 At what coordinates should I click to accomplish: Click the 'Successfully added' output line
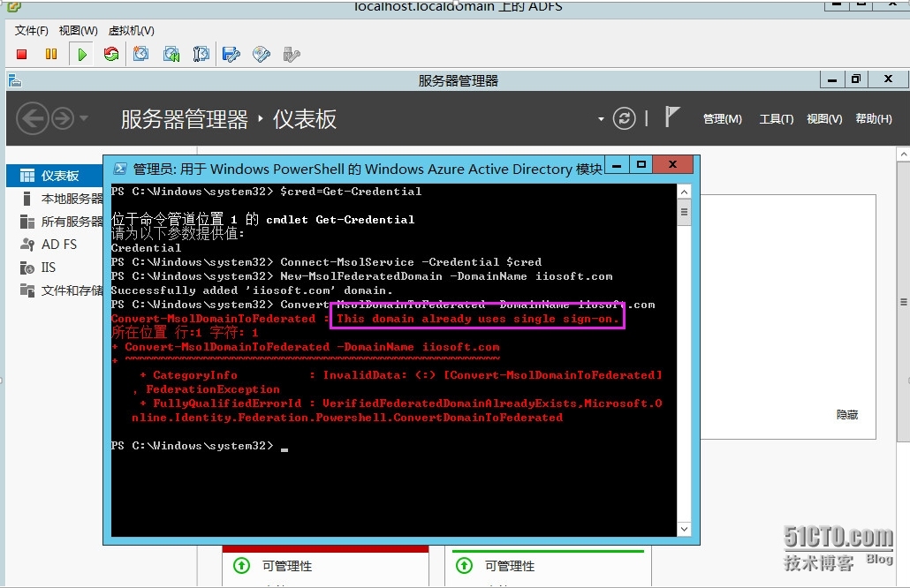click(252, 290)
